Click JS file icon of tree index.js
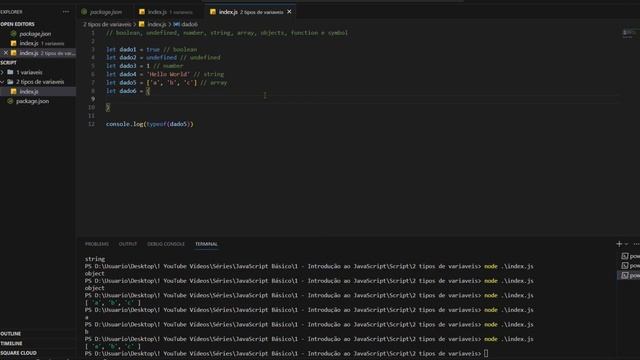Image resolution: width=640 pixels, height=360 pixels. point(13,91)
